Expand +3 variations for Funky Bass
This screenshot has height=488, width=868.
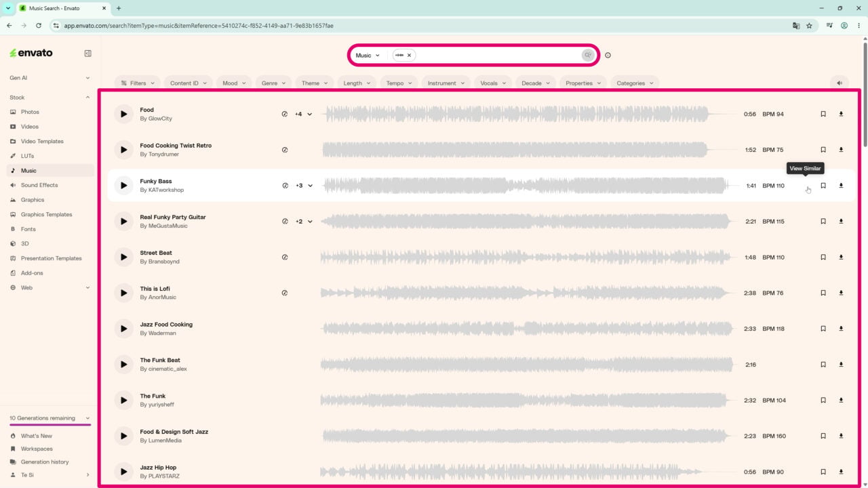coord(304,186)
